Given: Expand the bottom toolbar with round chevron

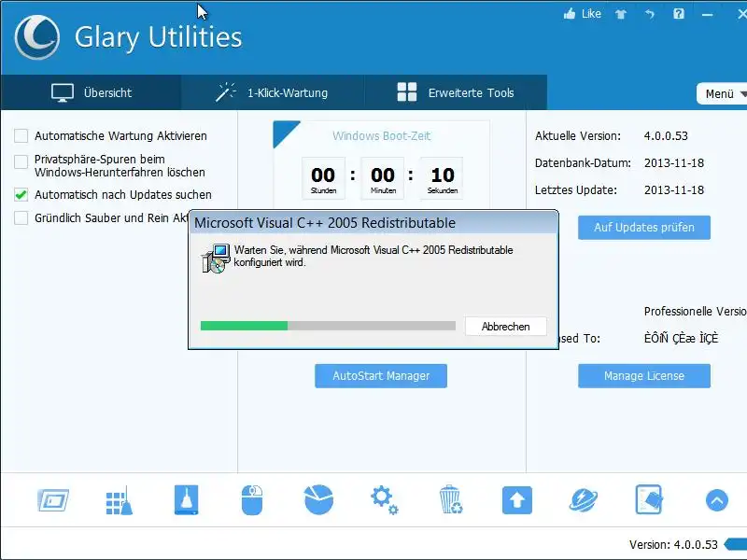Looking at the screenshot, I should pyautogui.click(x=716, y=500).
